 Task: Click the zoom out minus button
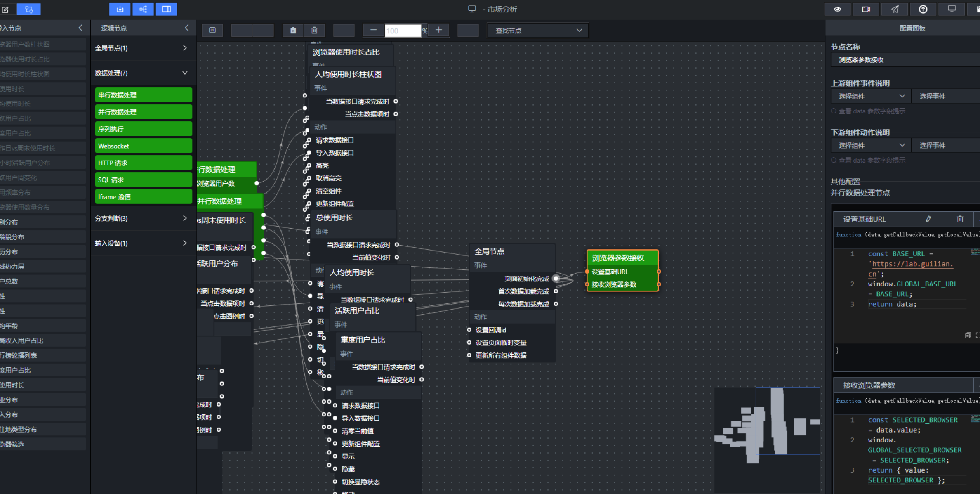point(373,30)
